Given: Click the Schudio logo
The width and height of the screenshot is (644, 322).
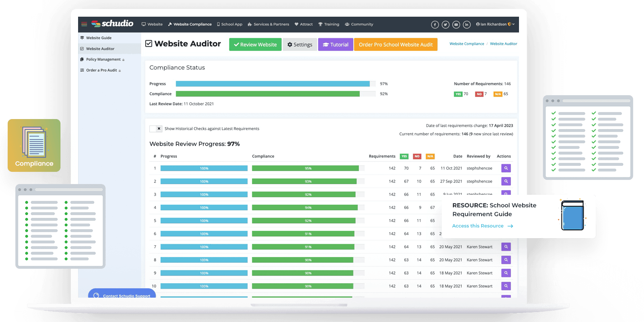Looking at the screenshot, I should (112, 24).
